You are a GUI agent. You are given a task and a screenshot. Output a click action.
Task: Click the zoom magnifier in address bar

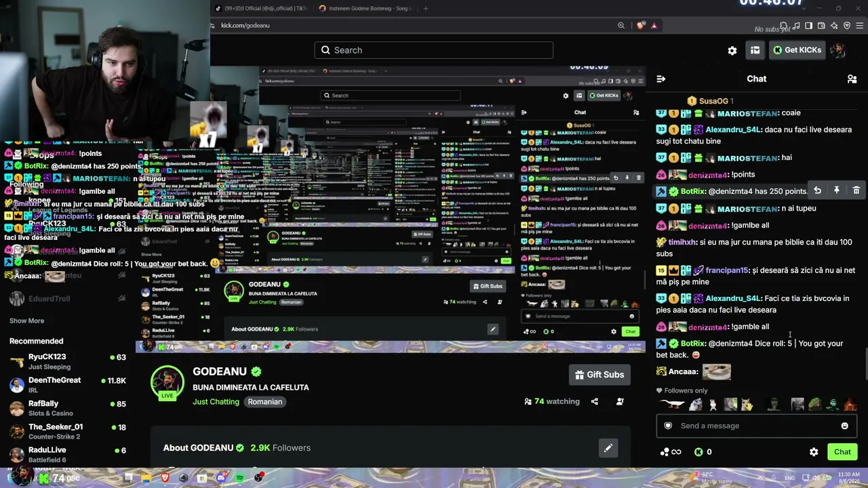pos(621,25)
